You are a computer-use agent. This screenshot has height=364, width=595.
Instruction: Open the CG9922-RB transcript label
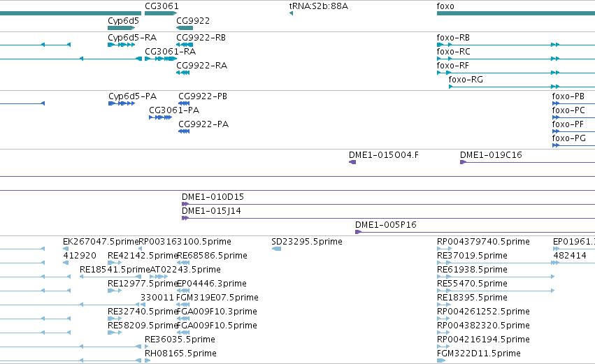(x=201, y=38)
